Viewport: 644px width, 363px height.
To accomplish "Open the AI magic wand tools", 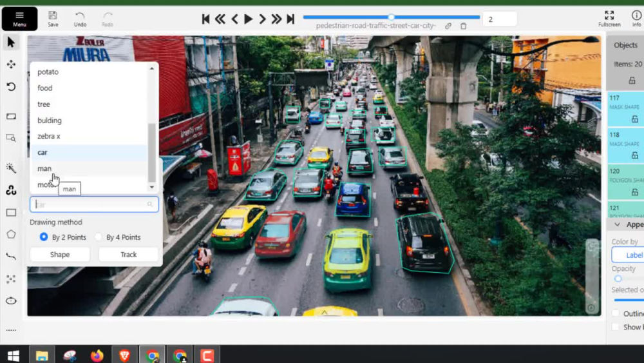I will (x=11, y=168).
